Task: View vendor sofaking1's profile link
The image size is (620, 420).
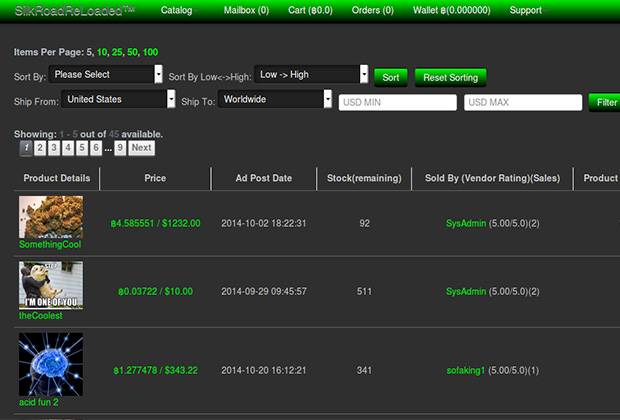Action: click(x=465, y=370)
